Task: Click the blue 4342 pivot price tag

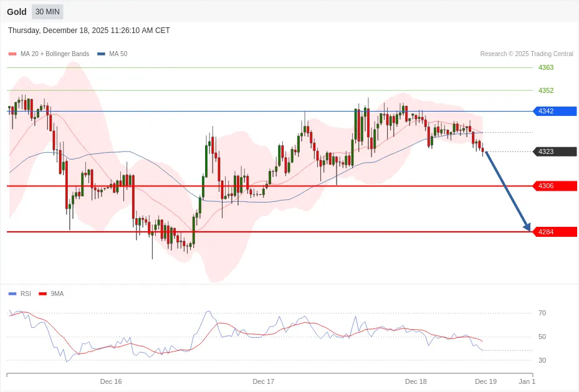Action: click(554, 111)
